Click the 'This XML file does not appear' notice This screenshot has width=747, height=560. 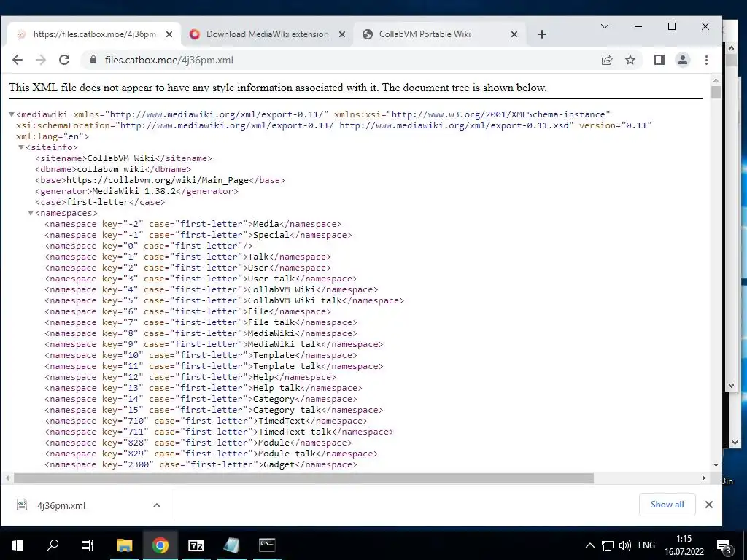click(278, 87)
